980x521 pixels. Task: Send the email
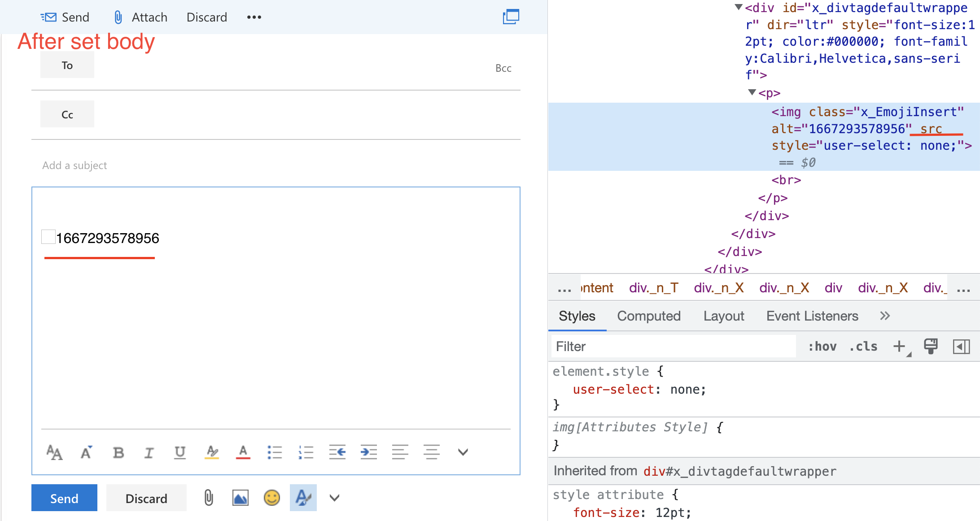(x=64, y=498)
